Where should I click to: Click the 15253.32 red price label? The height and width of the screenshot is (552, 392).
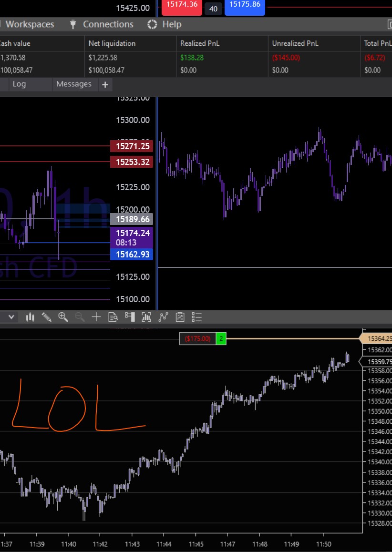132,162
